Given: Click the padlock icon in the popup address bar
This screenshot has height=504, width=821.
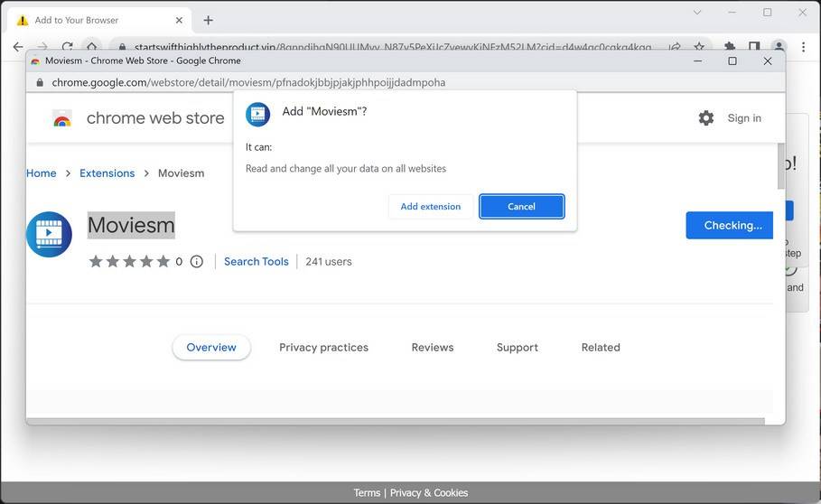Looking at the screenshot, I should pyautogui.click(x=40, y=82).
